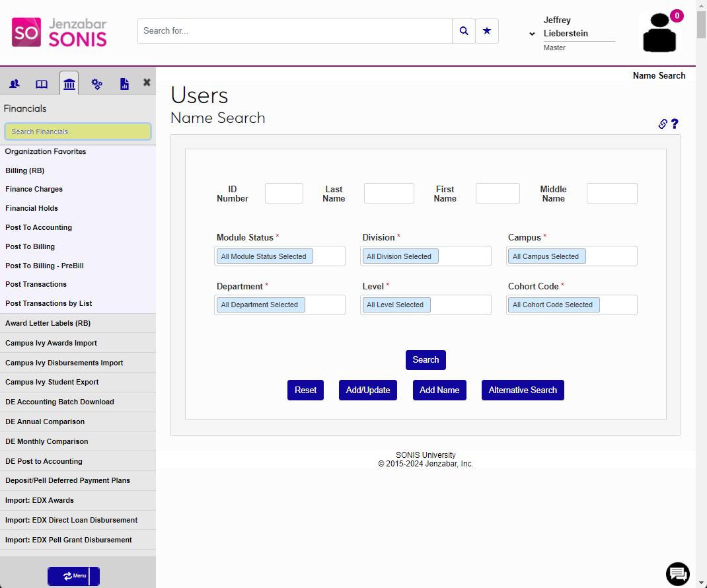This screenshot has width=707, height=588.
Task: Select Post To Billing in the sidebar
Action: (30, 246)
